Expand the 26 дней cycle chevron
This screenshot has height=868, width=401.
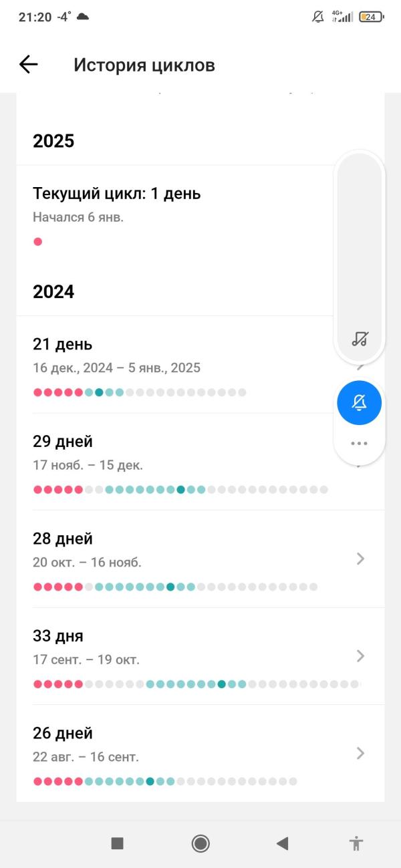361,753
